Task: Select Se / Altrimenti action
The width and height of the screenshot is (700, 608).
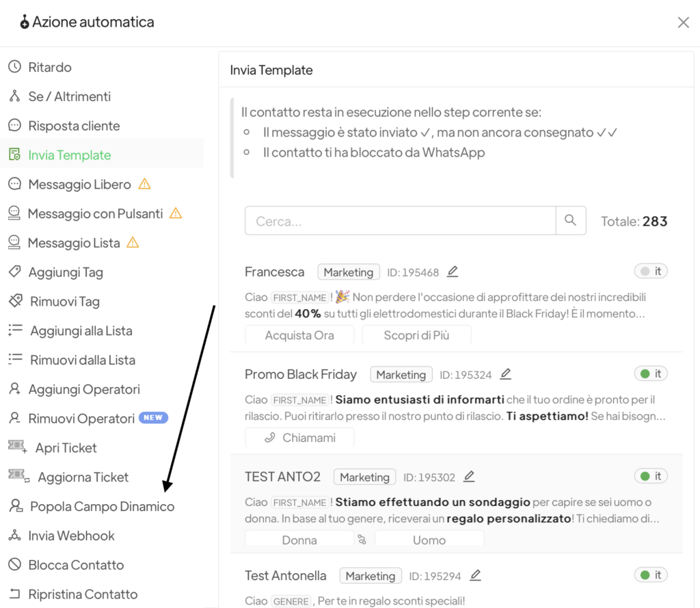Action: pos(69,96)
